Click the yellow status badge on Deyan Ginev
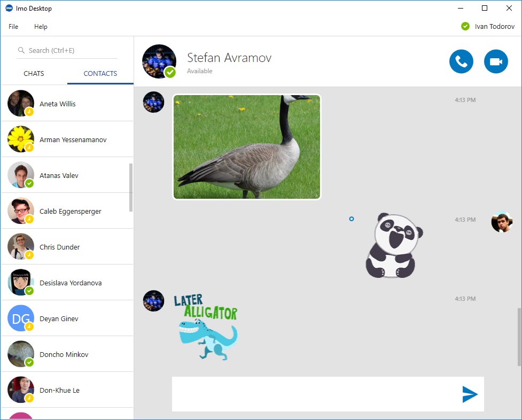522x420 pixels. click(x=28, y=325)
